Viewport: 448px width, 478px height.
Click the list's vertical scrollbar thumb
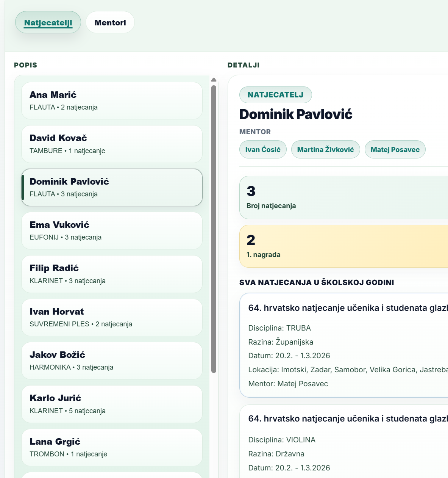point(214,227)
